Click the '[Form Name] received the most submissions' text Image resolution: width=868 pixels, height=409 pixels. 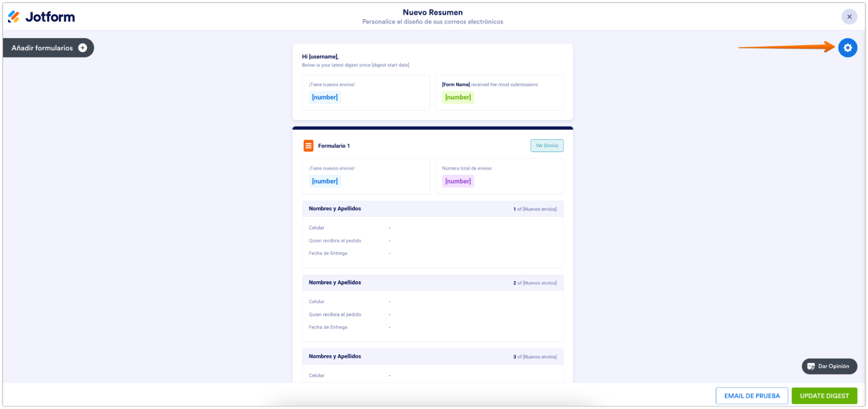pyautogui.click(x=490, y=85)
